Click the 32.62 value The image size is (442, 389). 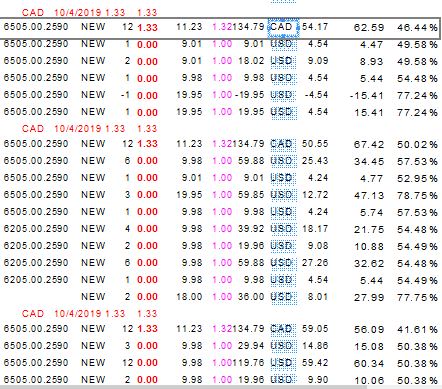[369, 263]
